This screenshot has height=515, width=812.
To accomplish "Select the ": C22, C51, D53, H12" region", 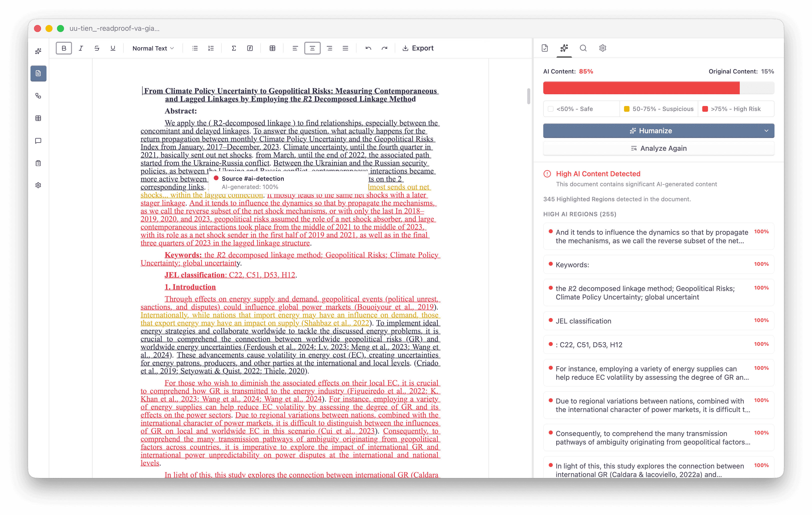I will click(x=658, y=345).
